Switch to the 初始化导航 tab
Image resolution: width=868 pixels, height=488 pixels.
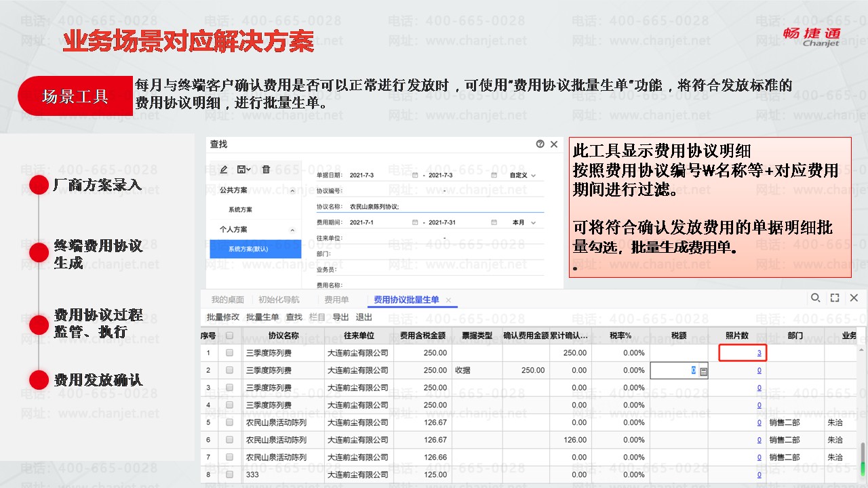tap(278, 300)
